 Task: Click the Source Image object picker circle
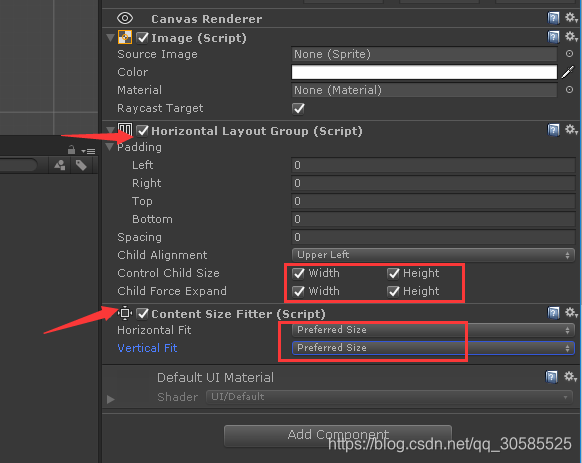click(x=569, y=54)
